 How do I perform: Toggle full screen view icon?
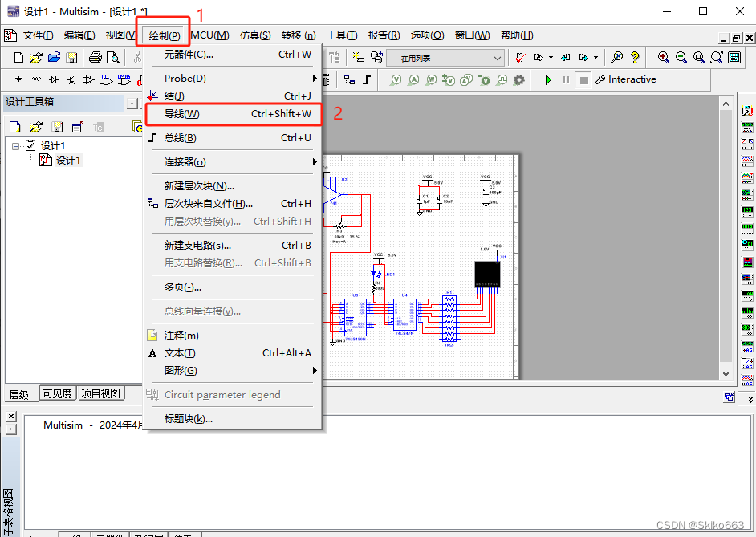(734, 57)
